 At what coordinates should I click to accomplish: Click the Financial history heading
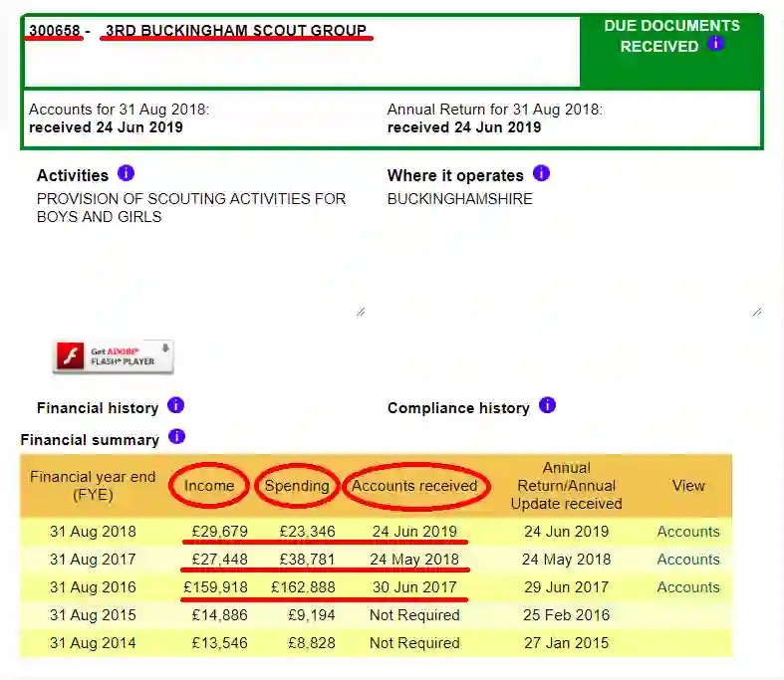click(98, 408)
